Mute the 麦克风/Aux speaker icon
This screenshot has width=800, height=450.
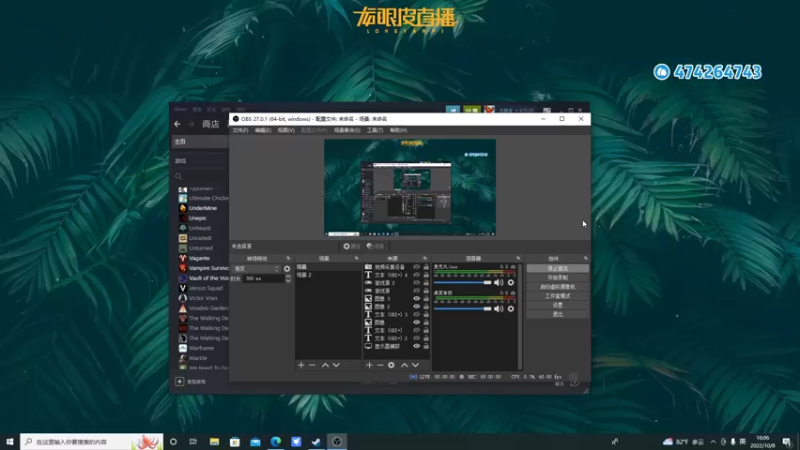498,283
